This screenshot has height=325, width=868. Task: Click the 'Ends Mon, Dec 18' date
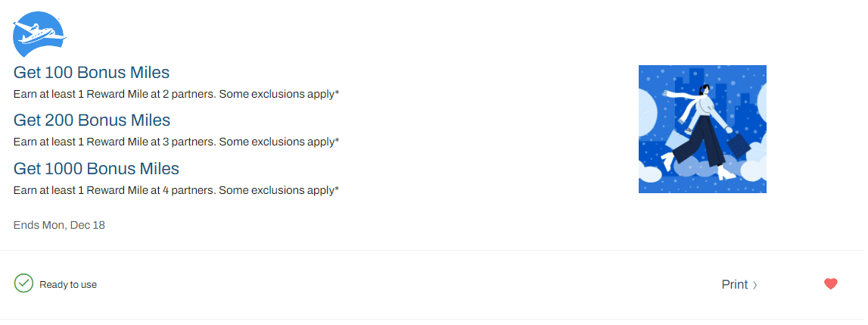click(x=59, y=225)
